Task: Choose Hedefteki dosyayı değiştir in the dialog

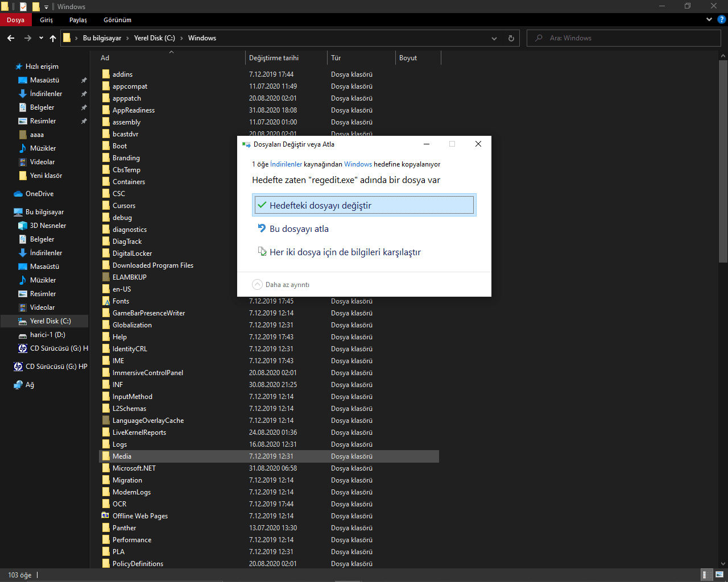Action: pos(364,206)
